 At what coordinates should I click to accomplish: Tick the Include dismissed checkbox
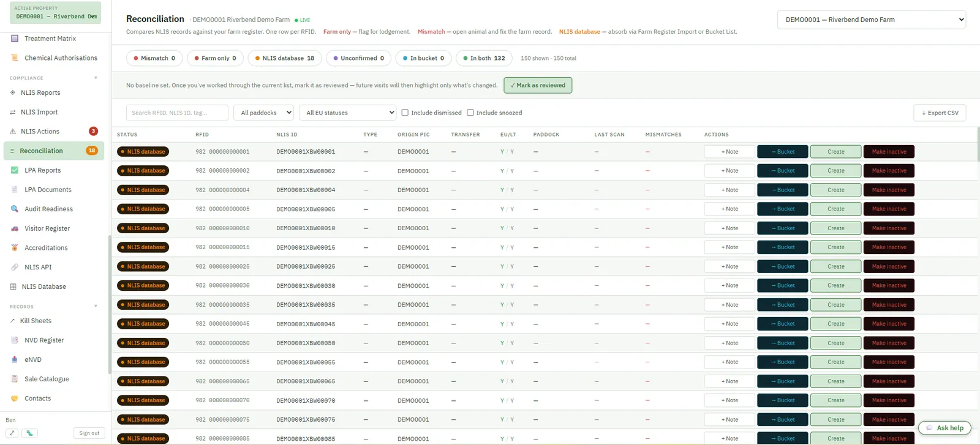(x=405, y=113)
